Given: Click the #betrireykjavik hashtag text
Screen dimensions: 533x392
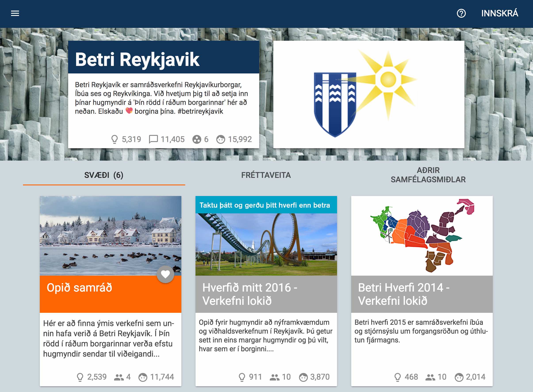Looking at the screenshot, I should point(200,111).
